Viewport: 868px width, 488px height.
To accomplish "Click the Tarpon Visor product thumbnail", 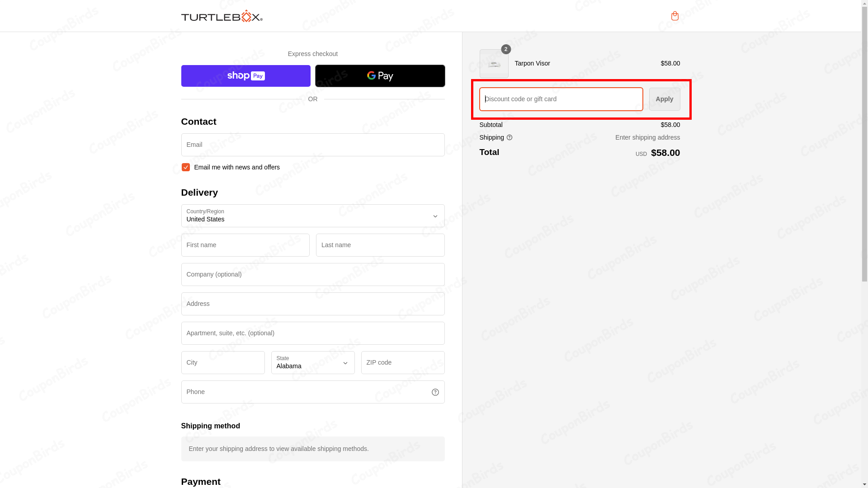I will (494, 64).
